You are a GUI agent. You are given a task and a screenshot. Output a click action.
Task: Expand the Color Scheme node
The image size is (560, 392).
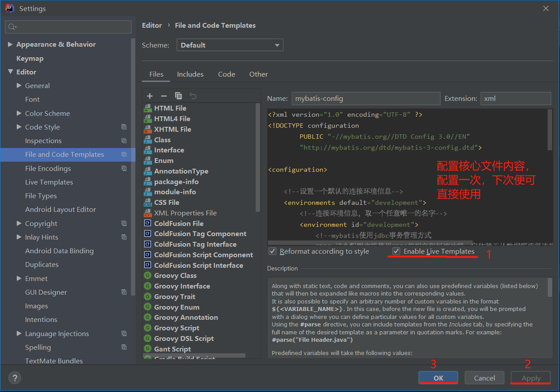coord(19,114)
